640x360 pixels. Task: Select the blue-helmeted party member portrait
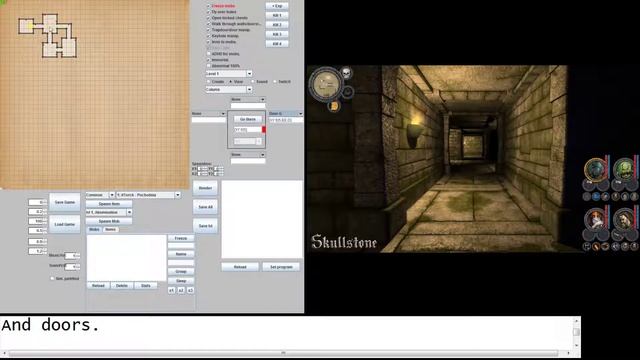[596, 169]
